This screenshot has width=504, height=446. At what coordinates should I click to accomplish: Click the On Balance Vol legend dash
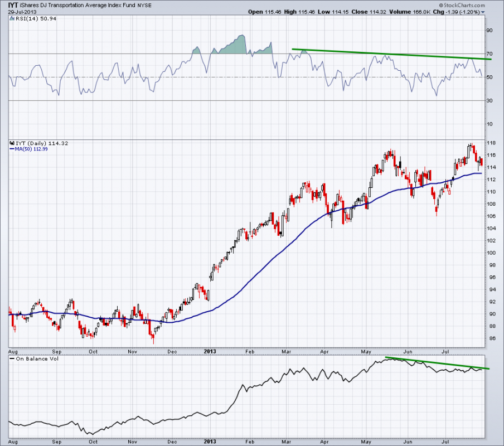pos(12,358)
